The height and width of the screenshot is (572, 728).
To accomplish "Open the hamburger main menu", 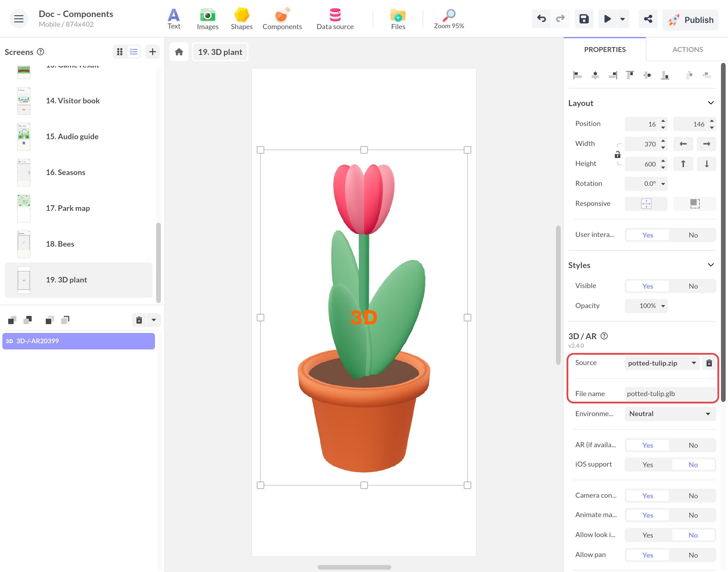I will pyautogui.click(x=19, y=19).
